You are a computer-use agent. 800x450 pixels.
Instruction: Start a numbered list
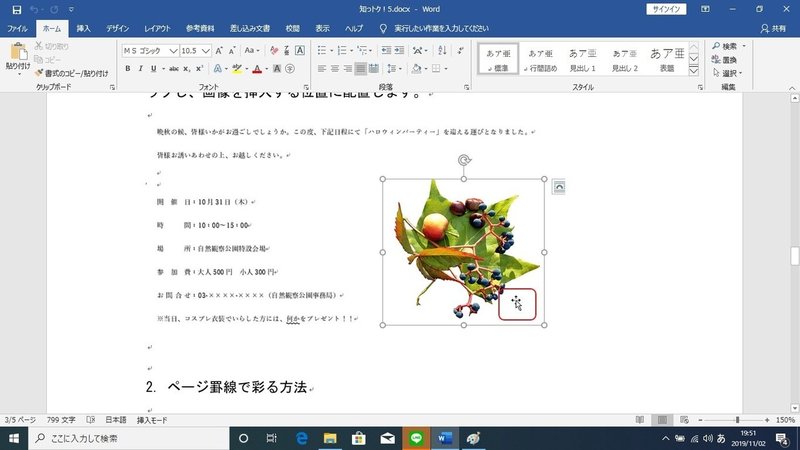(x=342, y=51)
